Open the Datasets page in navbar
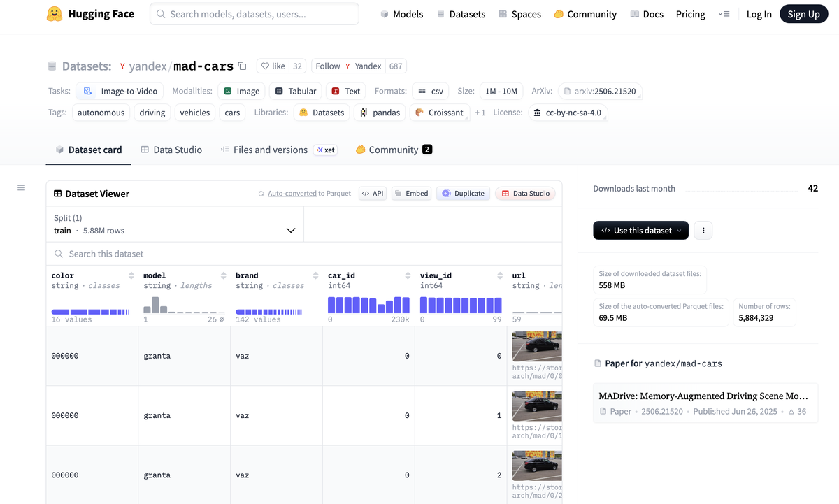Viewport: 839px width, 504px height. point(461,14)
